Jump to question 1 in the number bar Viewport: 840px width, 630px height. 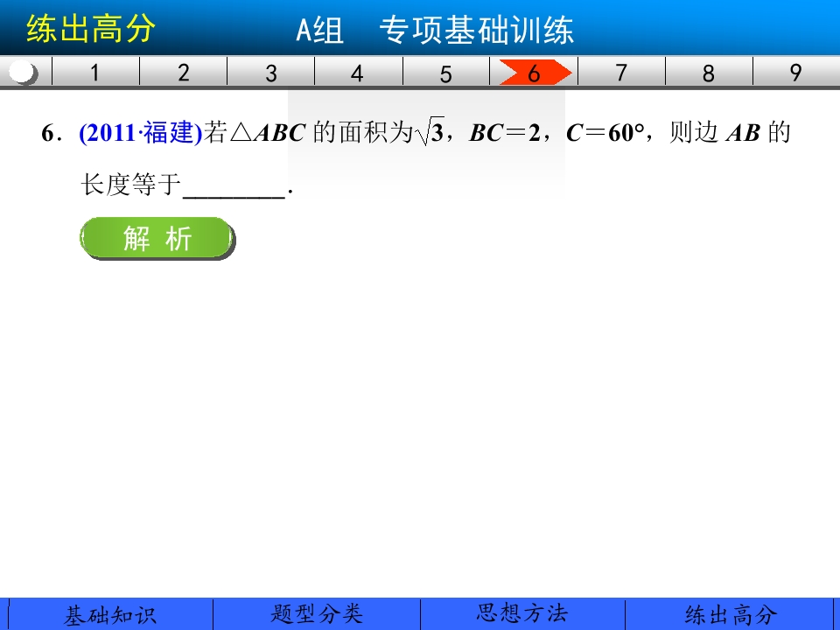tap(95, 73)
